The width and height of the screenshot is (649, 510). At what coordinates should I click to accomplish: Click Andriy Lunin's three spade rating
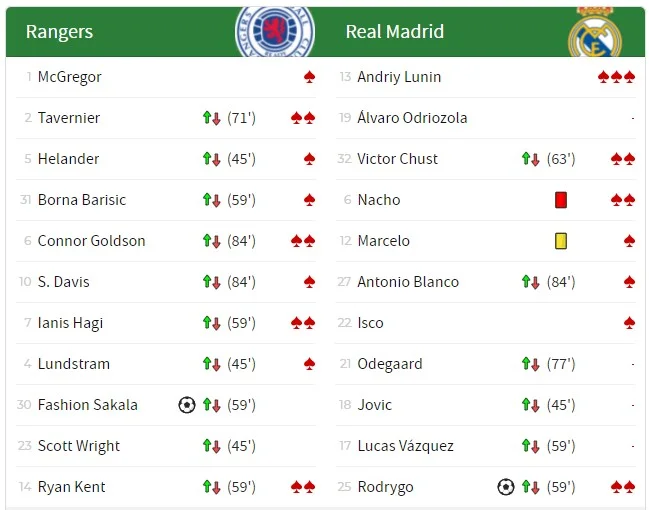point(616,77)
